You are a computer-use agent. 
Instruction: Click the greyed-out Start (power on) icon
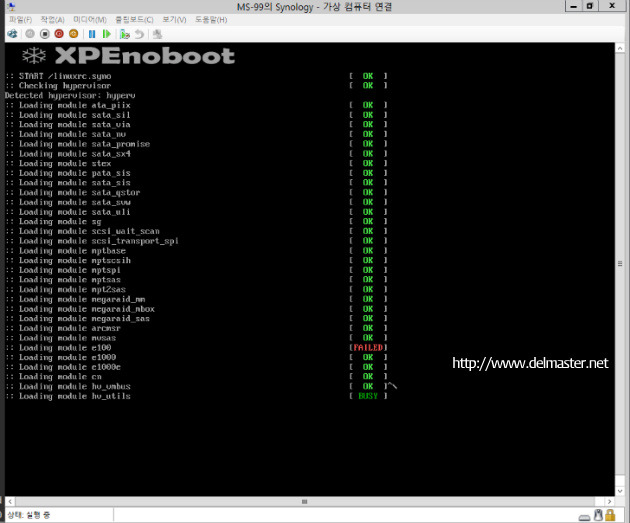coord(30,34)
